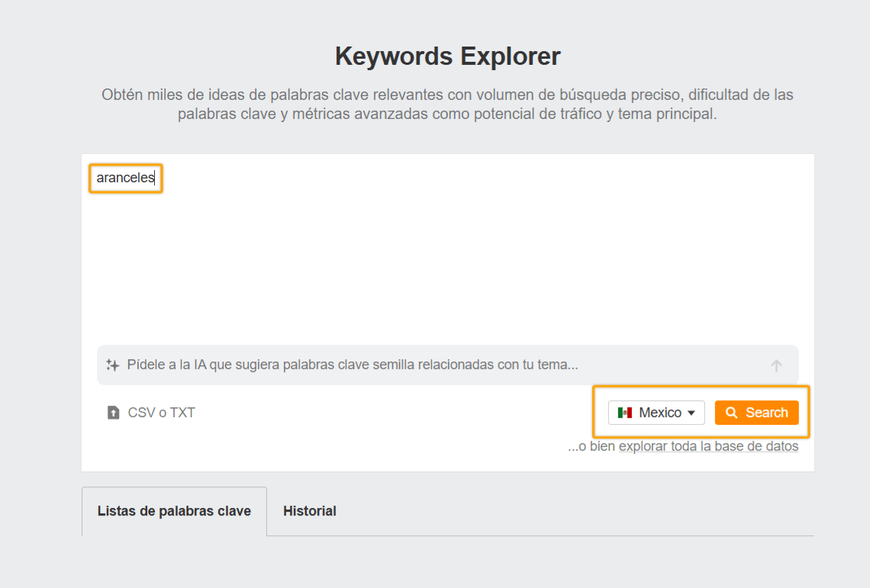Click the AI sparkle icon in the suggestion bar
Image resolution: width=870 pixels, height=588 pixels.
pyautogui.click(x=112, y=365)
